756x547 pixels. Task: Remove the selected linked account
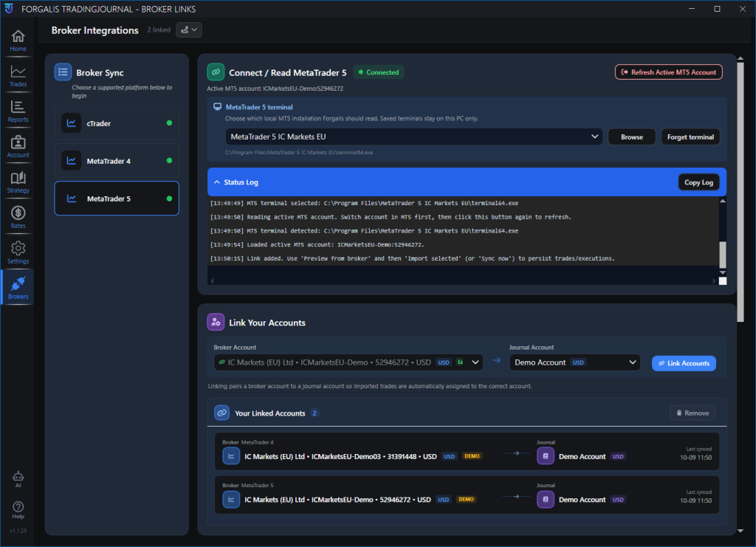click(x=693, y=413)
